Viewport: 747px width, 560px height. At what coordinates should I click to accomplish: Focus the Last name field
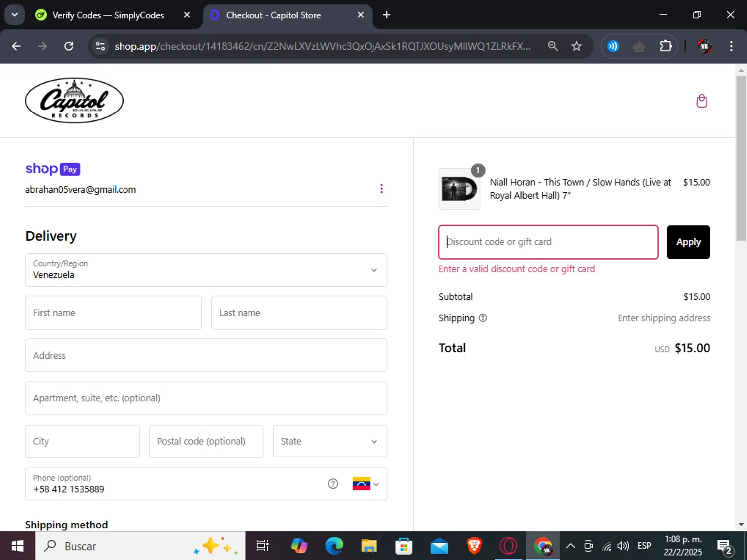(299, 313)
